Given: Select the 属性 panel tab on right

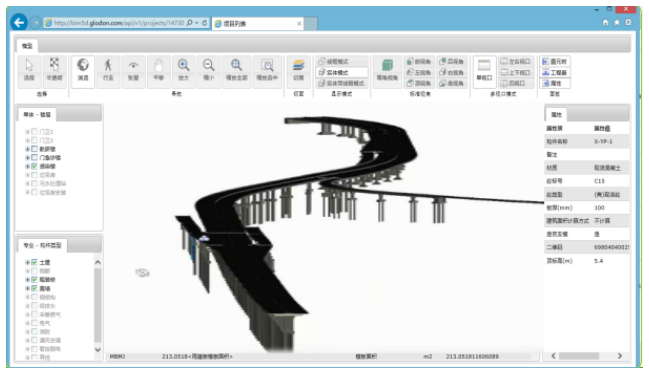Looking at the screenshot, I should click(557, 115).
